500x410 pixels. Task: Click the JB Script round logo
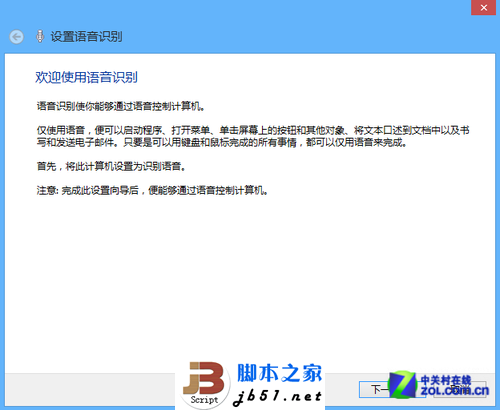[x=205, y=384]
